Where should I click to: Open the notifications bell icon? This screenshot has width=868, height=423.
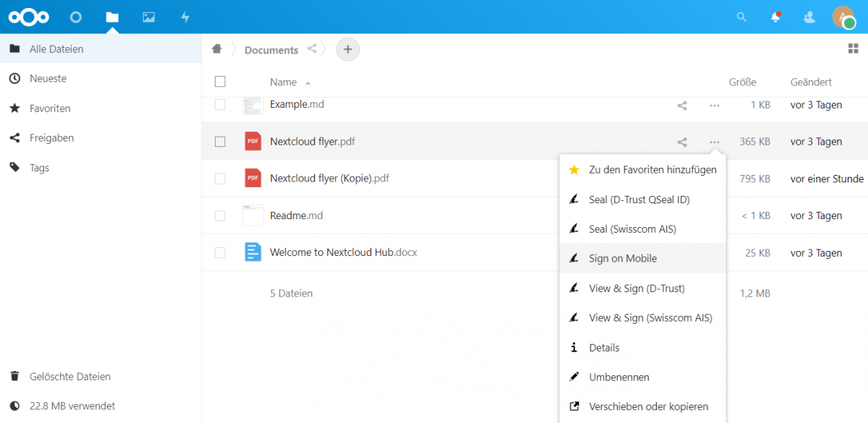pos(775,17)
